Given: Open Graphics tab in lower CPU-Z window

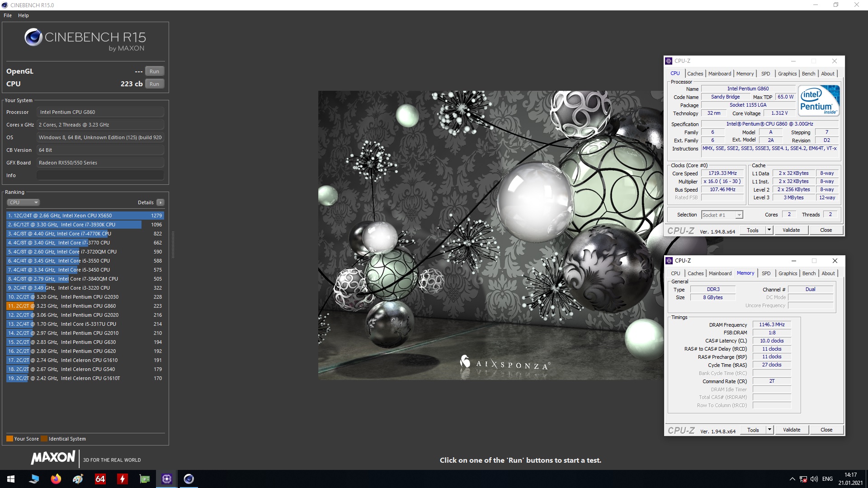Looking at the screenshot, I should point(788,273).
